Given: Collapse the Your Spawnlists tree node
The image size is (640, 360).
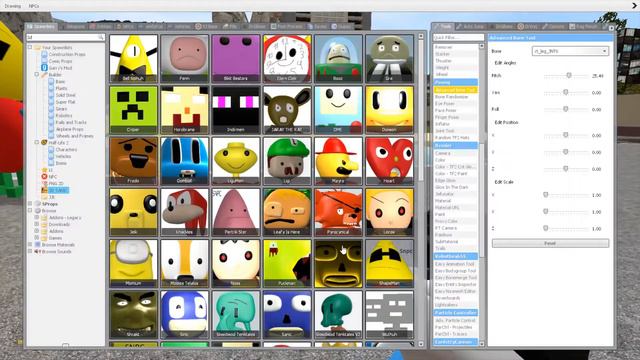Looking at the screenshot, I should pos(30,47).
